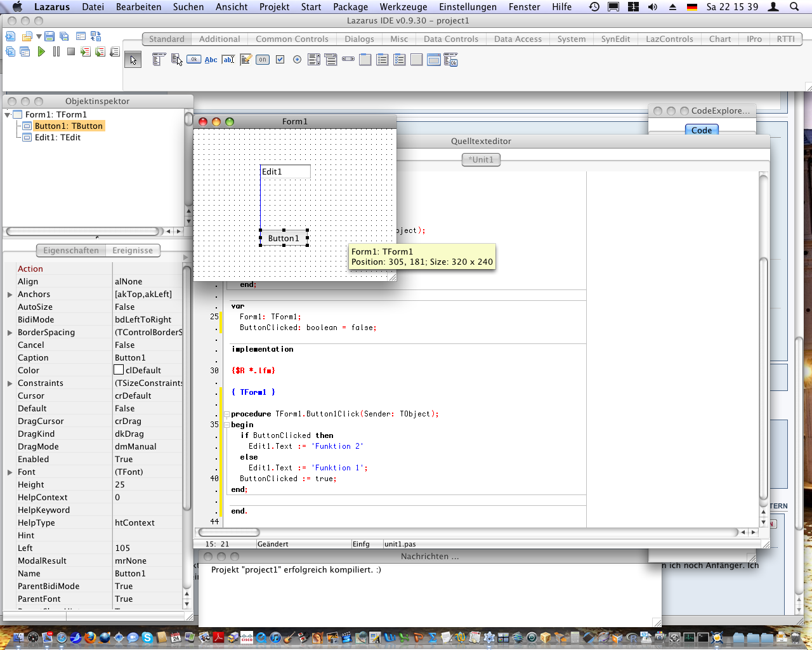The width and height of the screenshot is (812, 650).
Task: Click the green Run (play) icon
Action: [41, 51]
